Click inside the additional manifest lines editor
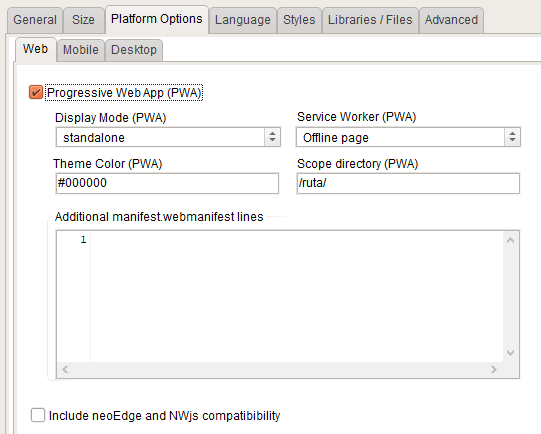The width and height of the screenshot is (541, 434). (297, 296)
